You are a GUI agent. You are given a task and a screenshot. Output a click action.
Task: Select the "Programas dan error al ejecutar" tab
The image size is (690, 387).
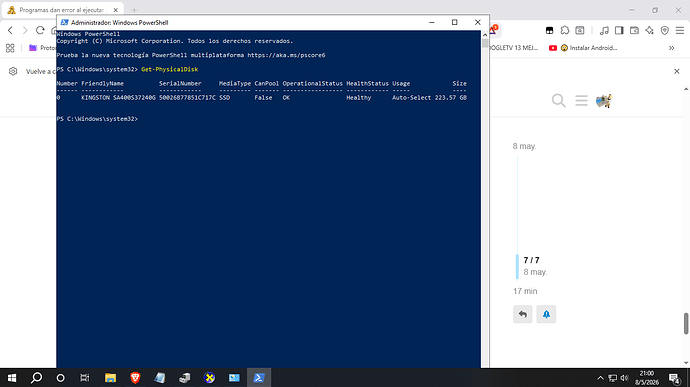pyautogui.click(x=63, y=10)
